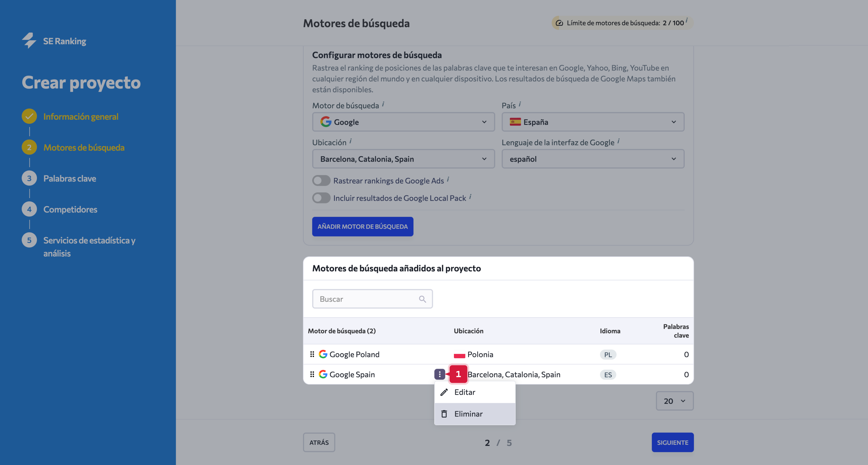This screenshot has height=465, width=868.
Task: Click the Idioma column header
Action: pyautogui.click(x=610, y=331)
